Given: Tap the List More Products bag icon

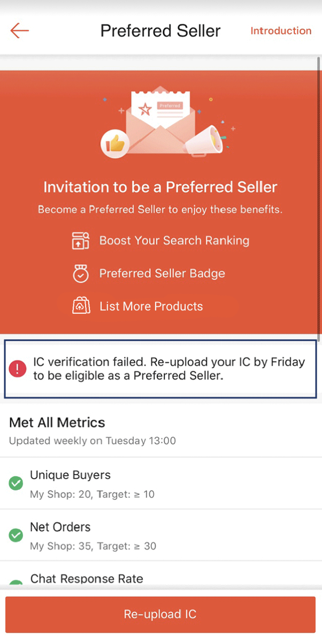Looking at the screenshot, I should click(81, 306).
